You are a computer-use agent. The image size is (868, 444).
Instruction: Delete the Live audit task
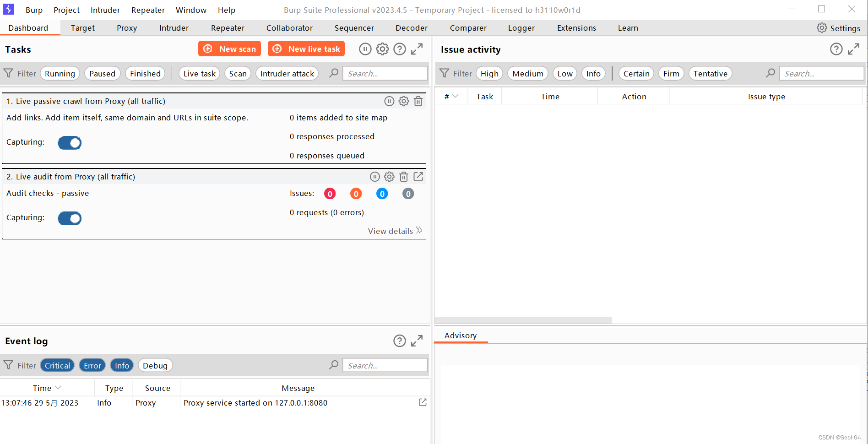403,177
